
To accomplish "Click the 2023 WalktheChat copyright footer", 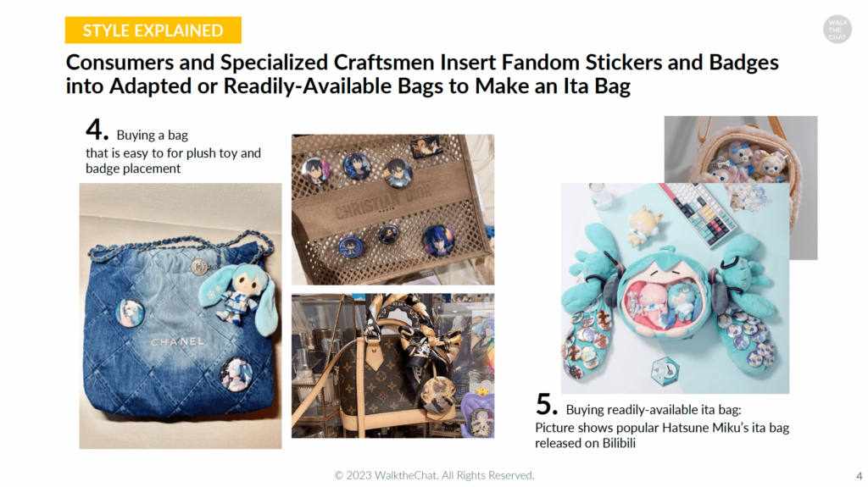I will click(x=434, y=475).
